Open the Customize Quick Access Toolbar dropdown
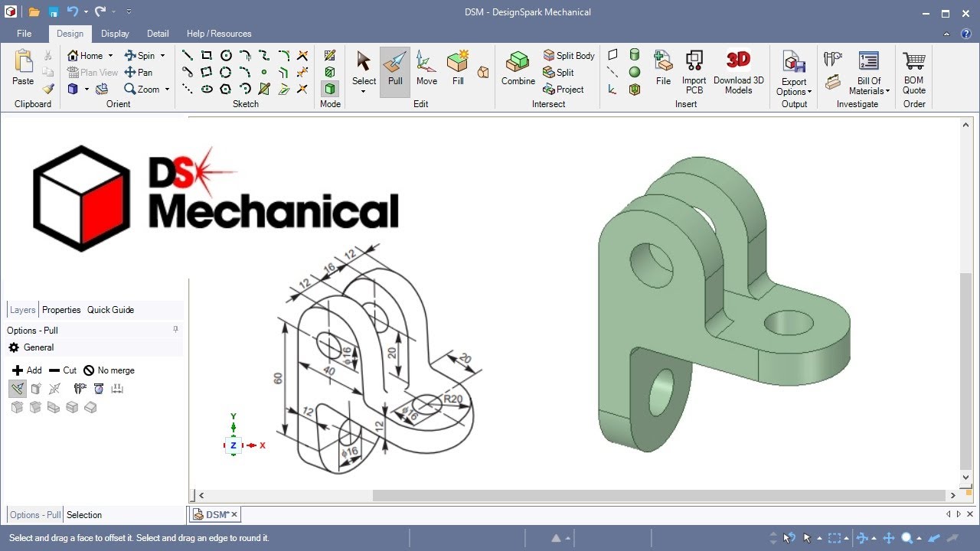This screenshot has width=980, height=551. tap(128, 12)
